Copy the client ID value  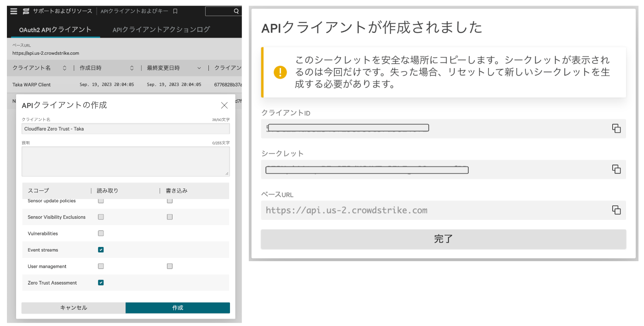(x=616, y=128)
